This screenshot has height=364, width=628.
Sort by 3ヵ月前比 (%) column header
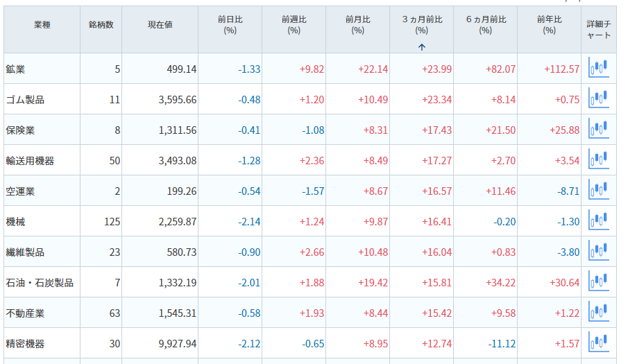pyautogui.click(x=422, y=25)
